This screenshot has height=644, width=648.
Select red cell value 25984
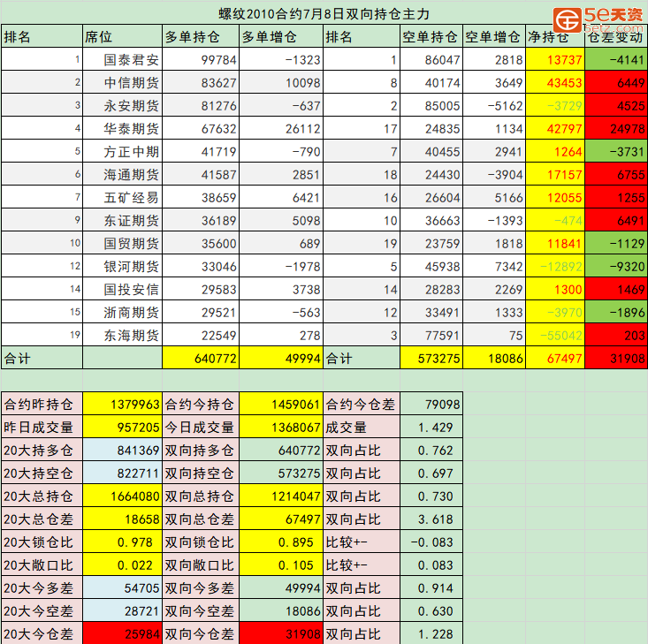tap(122, 633)
